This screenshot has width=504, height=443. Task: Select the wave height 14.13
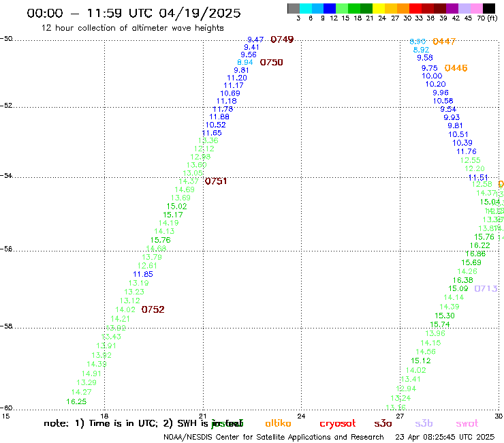pos(164,231)
